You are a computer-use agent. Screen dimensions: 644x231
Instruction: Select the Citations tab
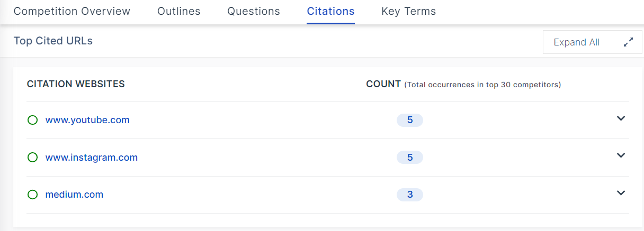click(x=330, y=11)
